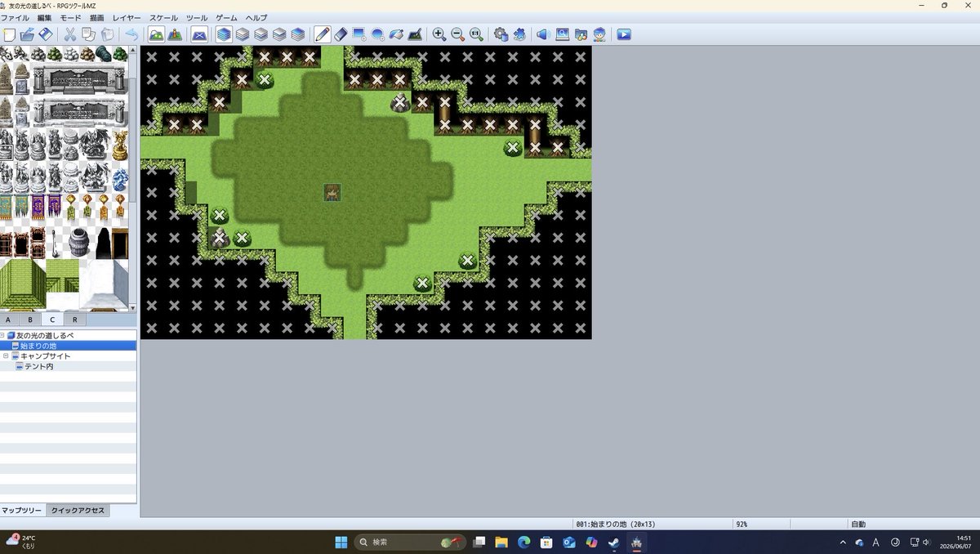The width and height of the screenshot is (980, 554).
Task: Open the ツール menu
Action: pyautogui.click(x=197, y=18)
